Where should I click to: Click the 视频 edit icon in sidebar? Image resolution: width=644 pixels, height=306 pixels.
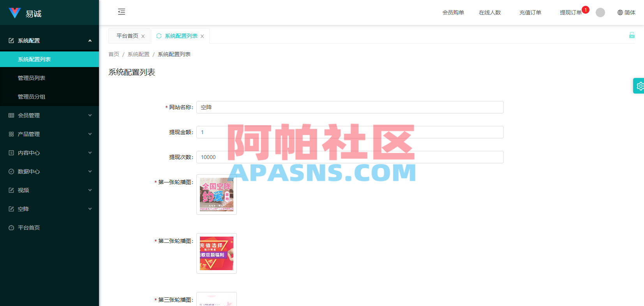tap(11, 190)
